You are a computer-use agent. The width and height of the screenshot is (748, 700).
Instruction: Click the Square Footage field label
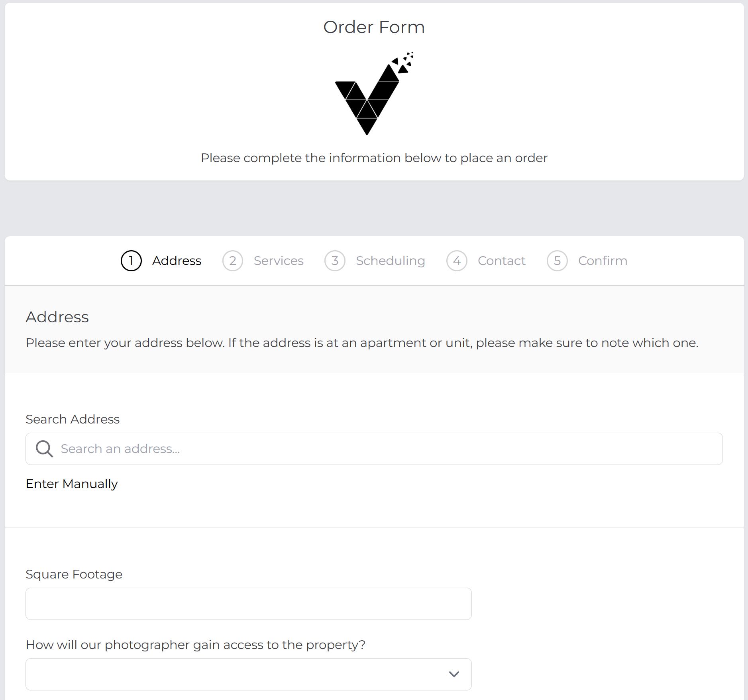(x=74, y=574)
